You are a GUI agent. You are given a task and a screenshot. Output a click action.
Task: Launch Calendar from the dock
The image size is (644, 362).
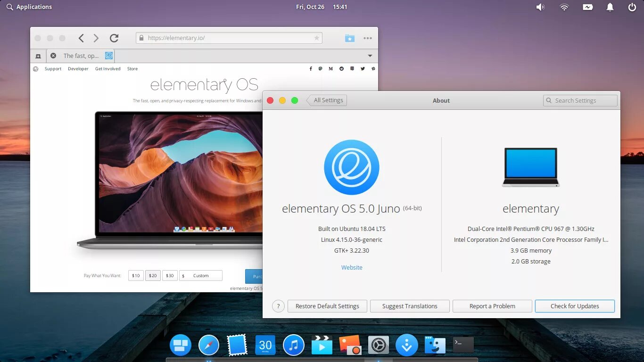tap(265, 345)
